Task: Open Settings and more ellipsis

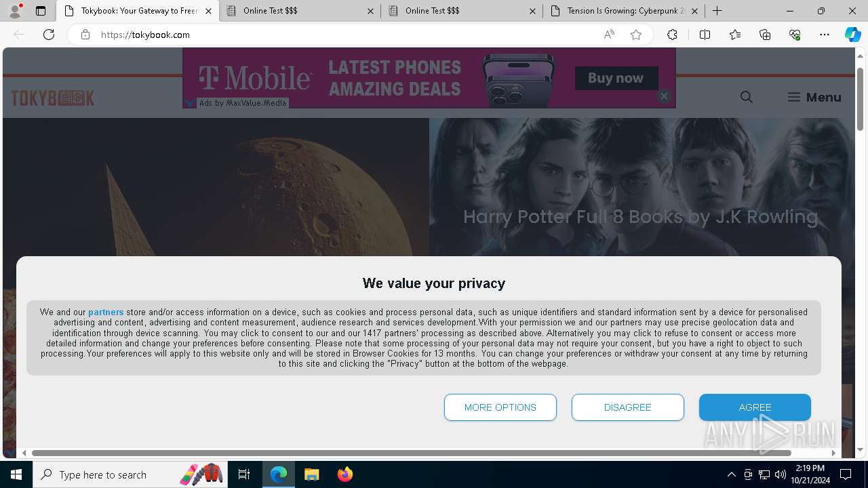Action: pyautogui.click(x=825, y=35)
